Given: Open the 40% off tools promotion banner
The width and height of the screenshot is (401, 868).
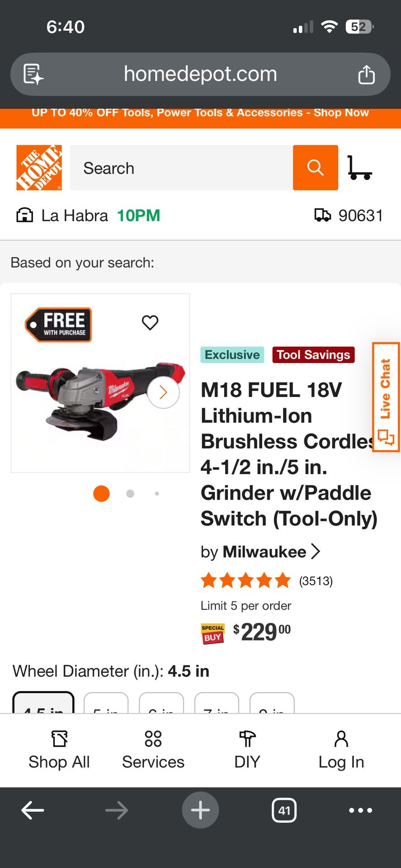Looking at the screenshot, I should pyautogui.click(x=200, y=113).
